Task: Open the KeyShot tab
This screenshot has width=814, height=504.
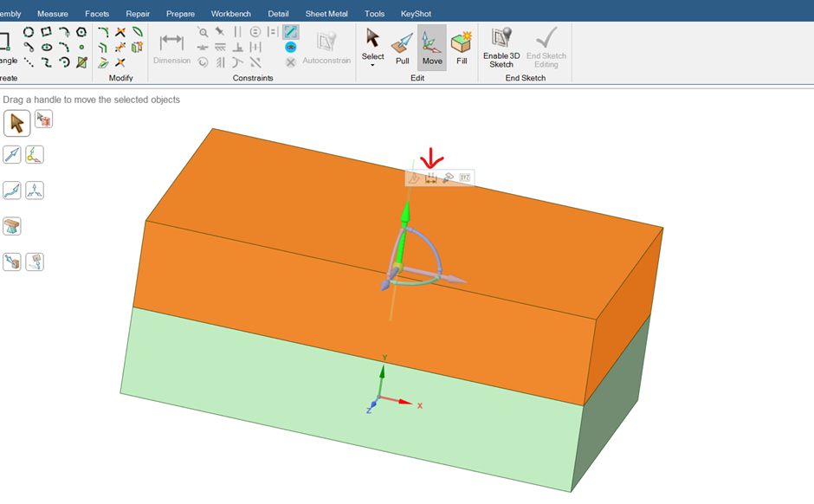Action: [416, 14]
